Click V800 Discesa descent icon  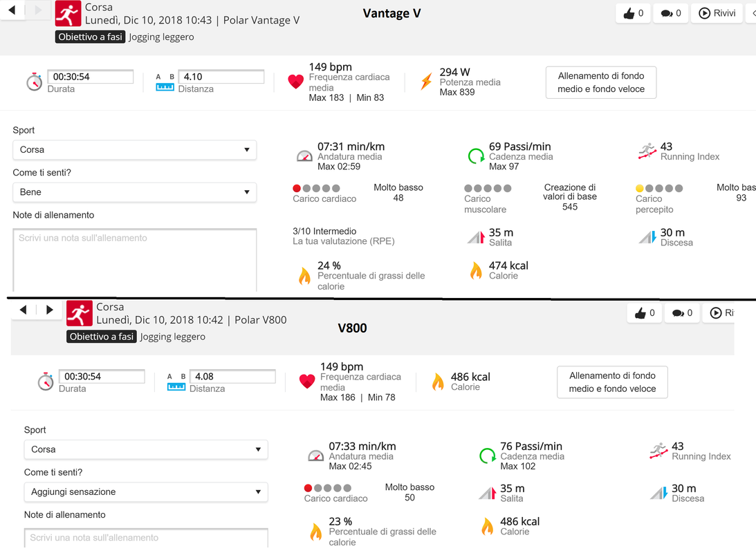coord(659,494)
